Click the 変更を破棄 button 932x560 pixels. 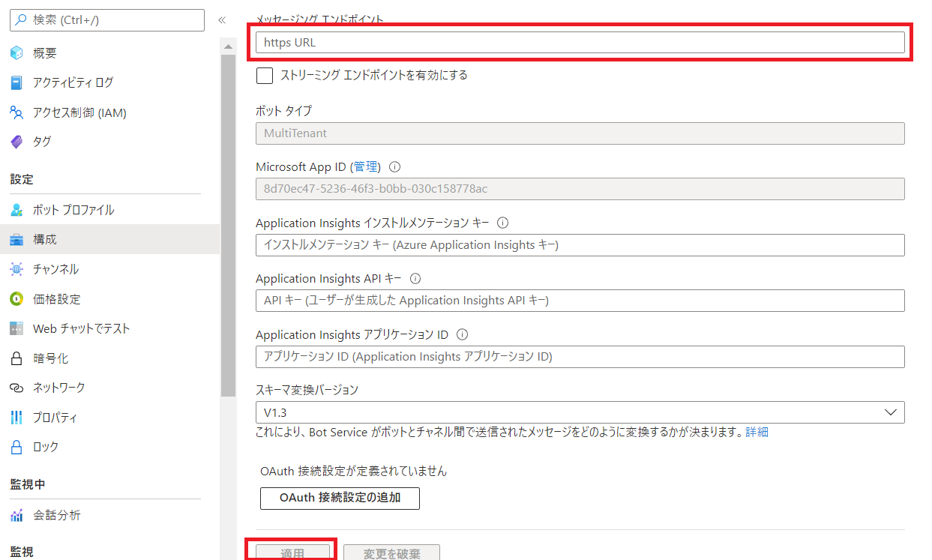(391, 553)
